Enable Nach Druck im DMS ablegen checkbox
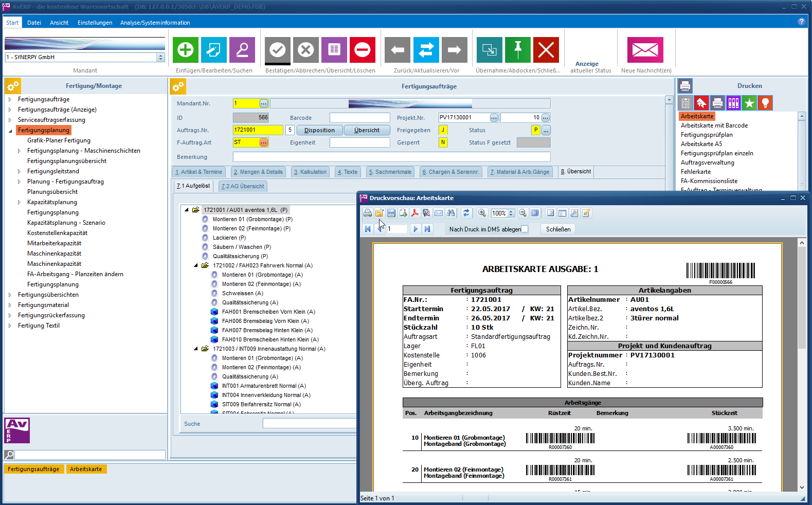 click(x=525, y=229)
